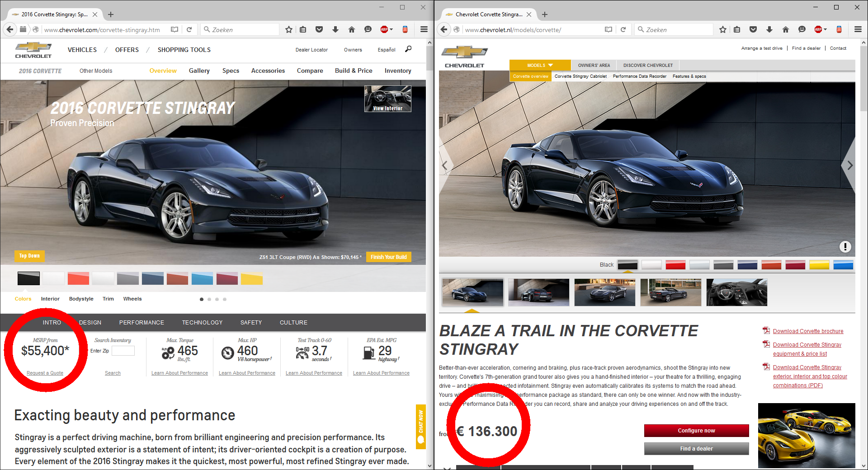The height and width of the screenshot is (470, 868).
Task: Click Configure now button
Action: pyautogui.click(x=696, y=431)
